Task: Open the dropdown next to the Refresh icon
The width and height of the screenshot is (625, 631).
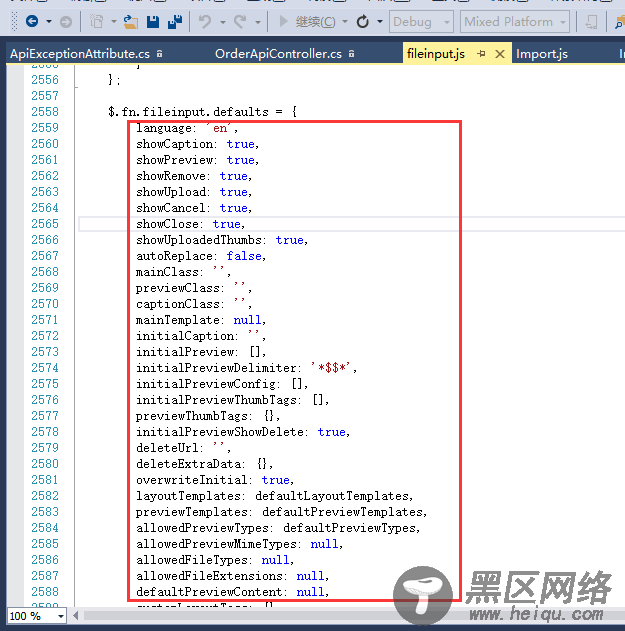Action: pos(380,21)
